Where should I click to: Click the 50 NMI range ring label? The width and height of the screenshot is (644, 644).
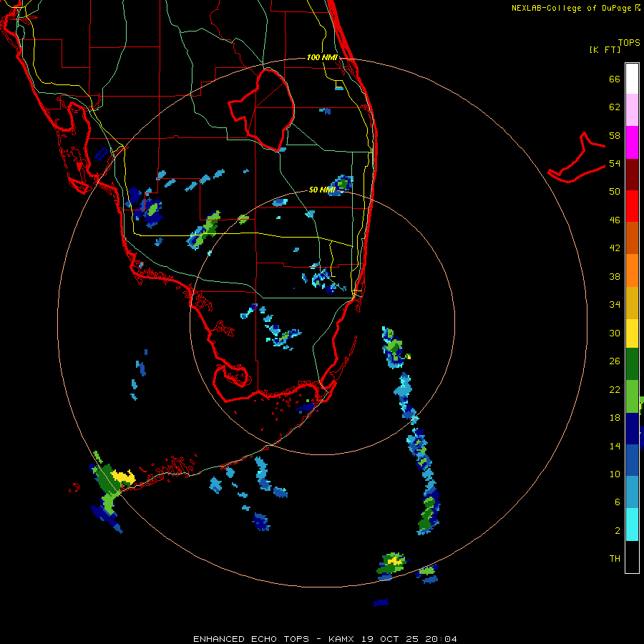point(322,190)
